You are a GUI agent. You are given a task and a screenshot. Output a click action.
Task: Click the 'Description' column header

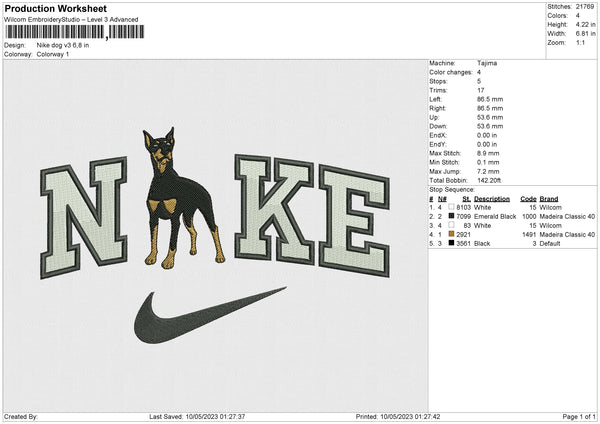(492, 199)
